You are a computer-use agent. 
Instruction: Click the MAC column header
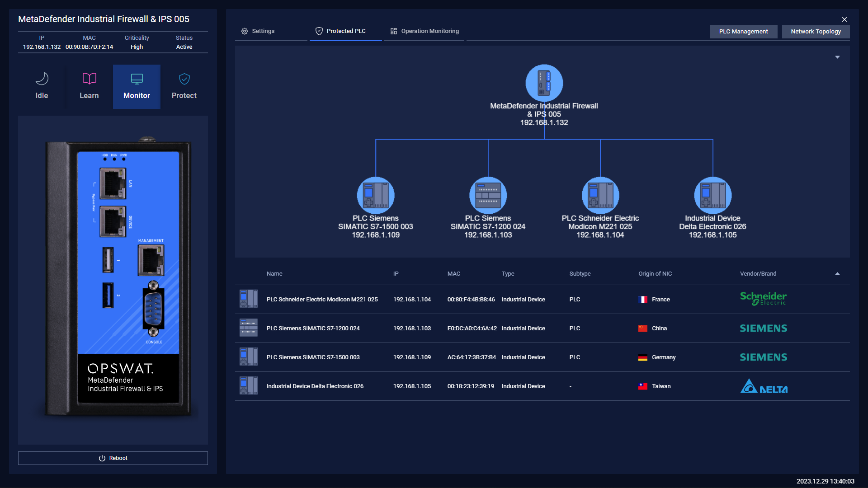[453, 274]
